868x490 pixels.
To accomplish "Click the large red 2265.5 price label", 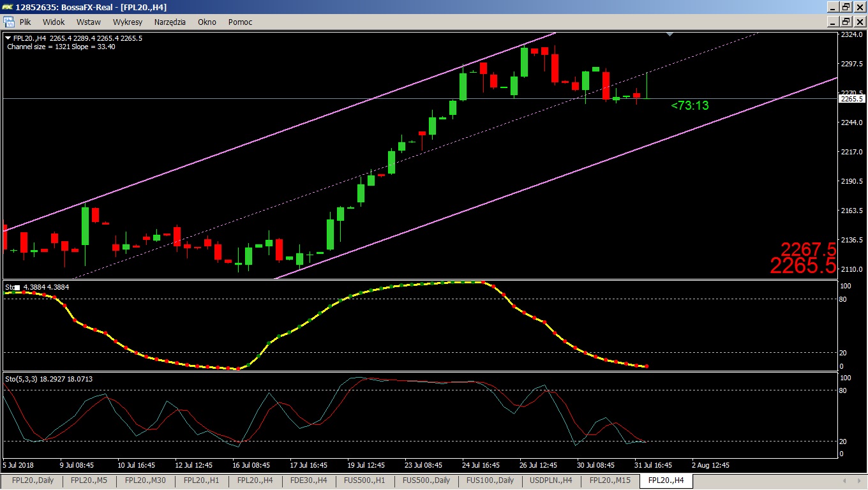I will pos(803,265).
